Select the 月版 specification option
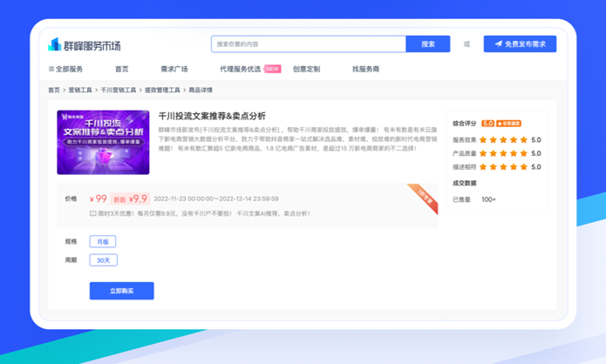Viewport: 606px width, 364px height. pos(103,241)
